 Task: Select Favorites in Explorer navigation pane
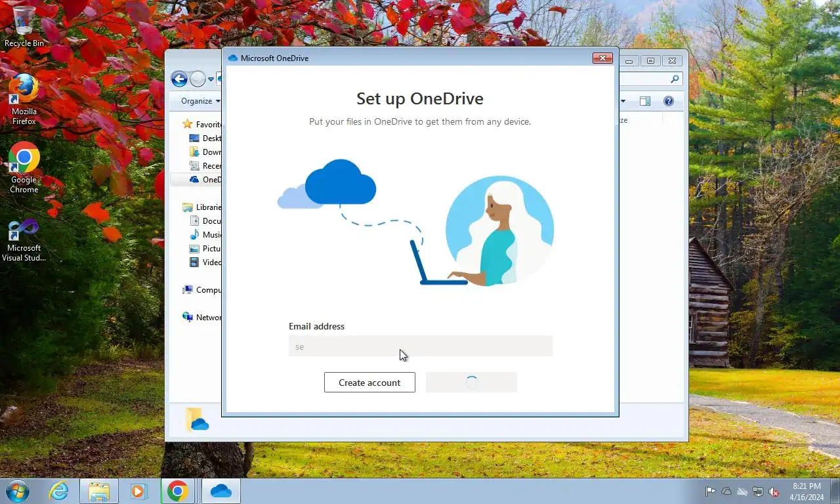pyautogui.click(x=202, y=125)
